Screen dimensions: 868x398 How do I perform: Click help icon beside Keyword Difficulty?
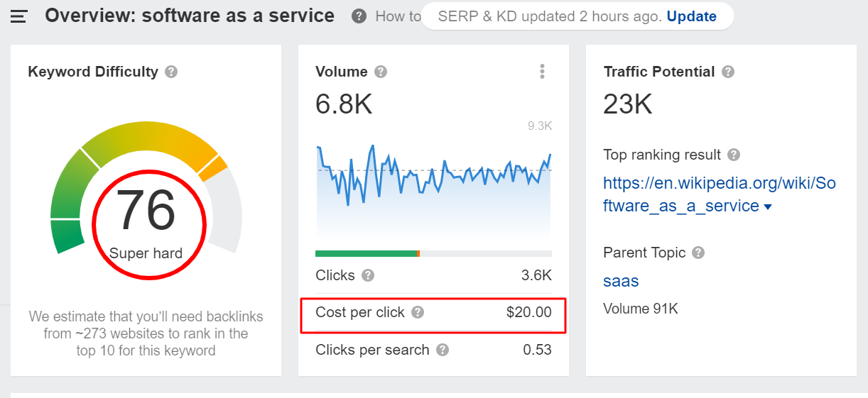171,72
